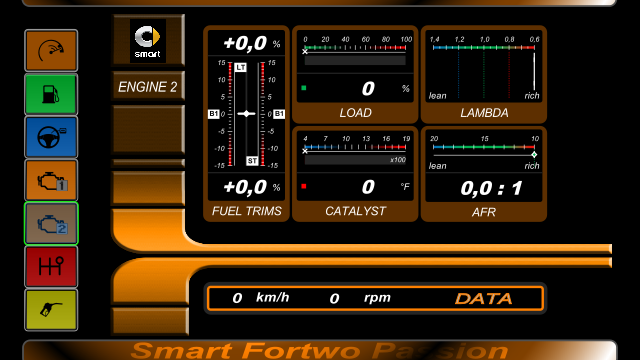Select the LAMBDA gauge panel
The height and width of the screenshot is (360, 640).
484,74
